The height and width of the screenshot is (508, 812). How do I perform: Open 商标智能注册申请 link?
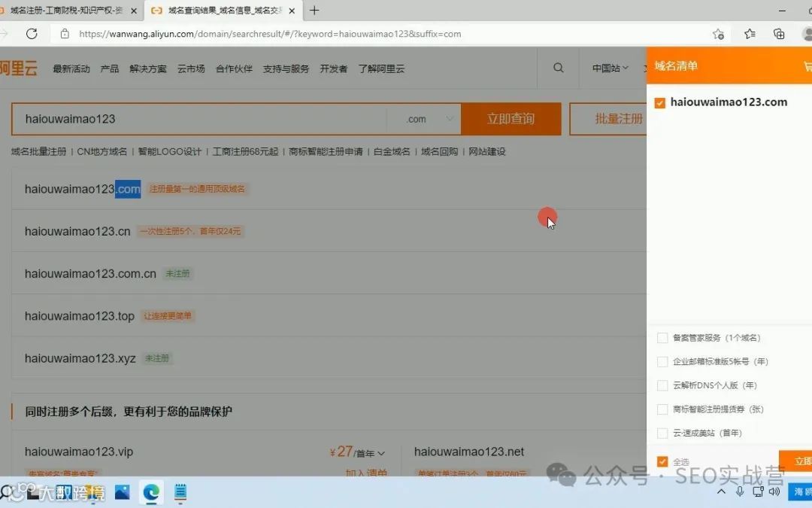coord(326,151)
